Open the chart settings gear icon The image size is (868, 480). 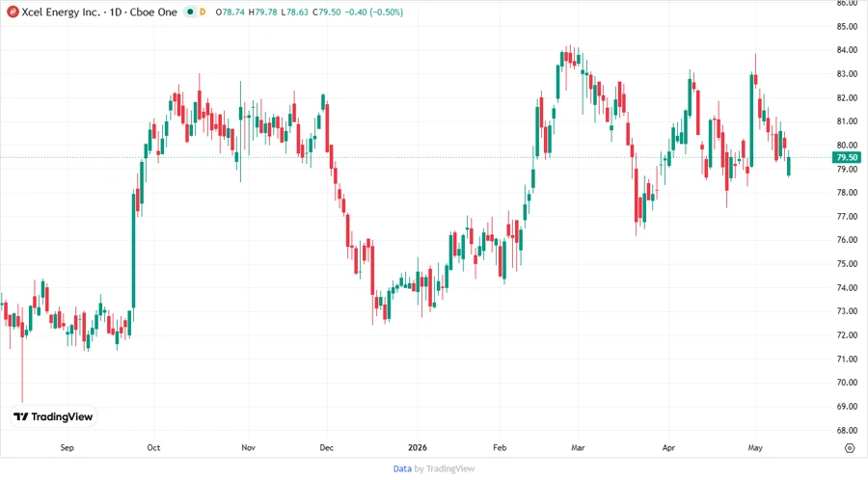pyautogui.click(x=850, y=448)
